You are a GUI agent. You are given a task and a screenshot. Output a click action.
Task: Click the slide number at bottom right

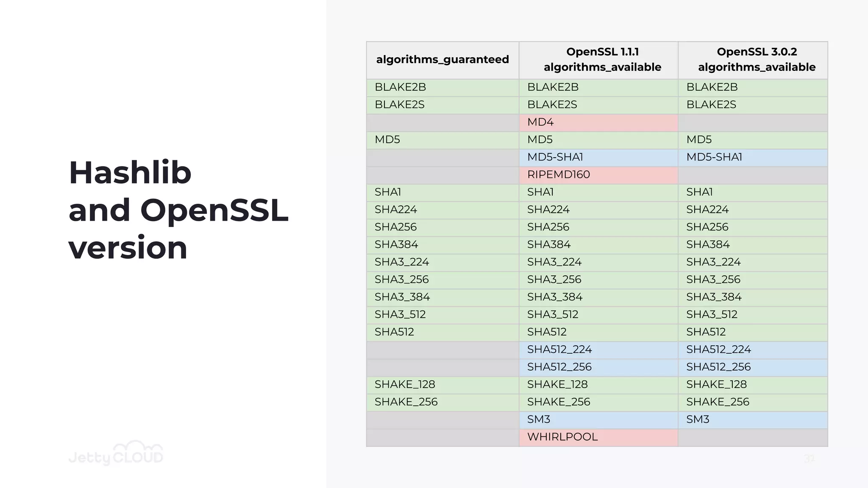coord(809,459)
